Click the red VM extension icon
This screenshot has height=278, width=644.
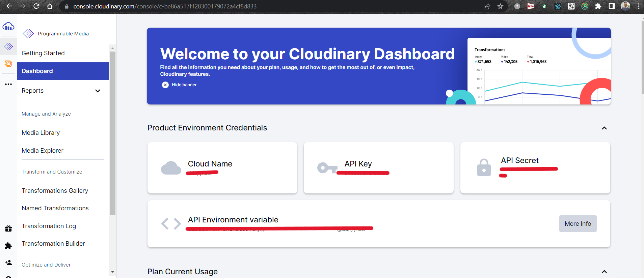531,6
